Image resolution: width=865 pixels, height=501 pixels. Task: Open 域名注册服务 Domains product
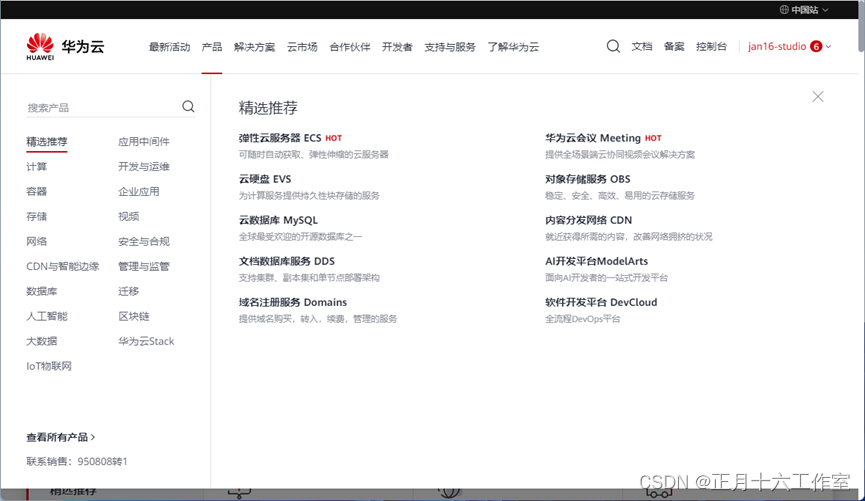tap(292, 302)
